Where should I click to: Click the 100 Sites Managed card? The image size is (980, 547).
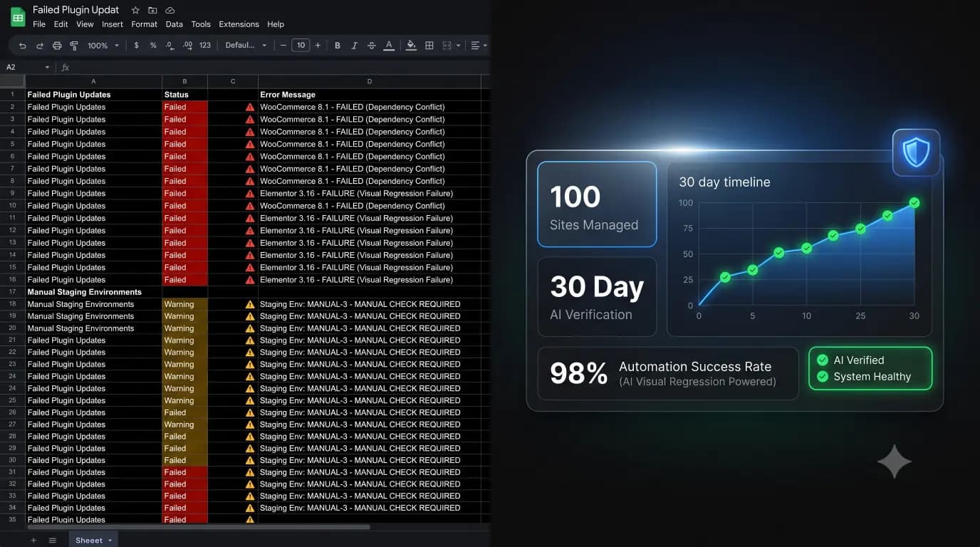(597, 204)
